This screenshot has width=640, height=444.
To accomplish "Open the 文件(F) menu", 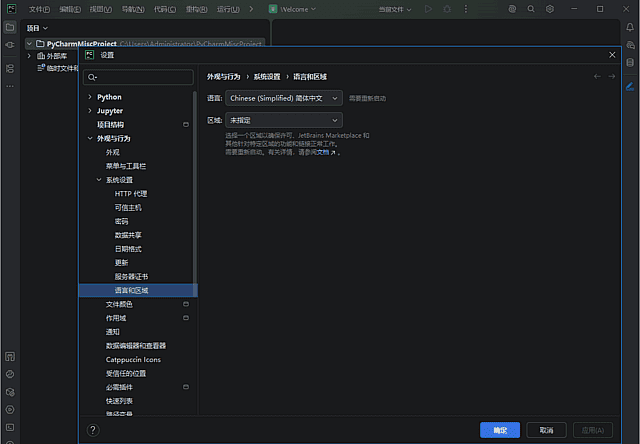I will (39, 9).
